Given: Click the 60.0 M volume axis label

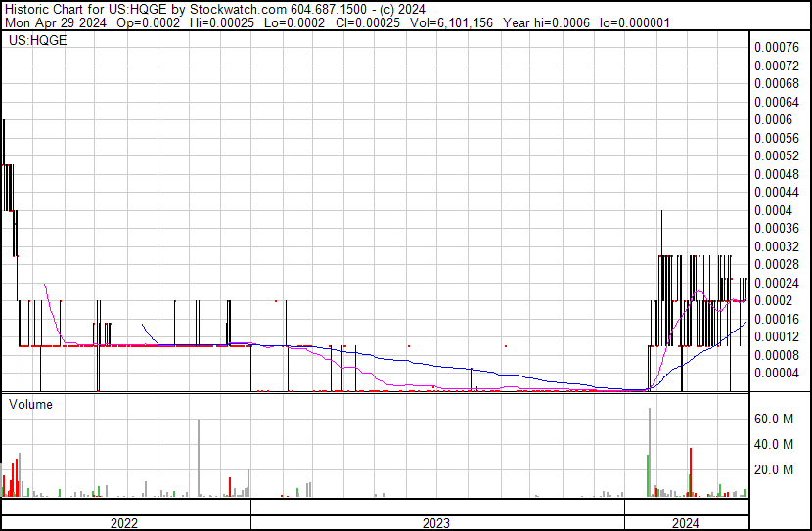Looking at the screenshot, I should click(774, 419).
